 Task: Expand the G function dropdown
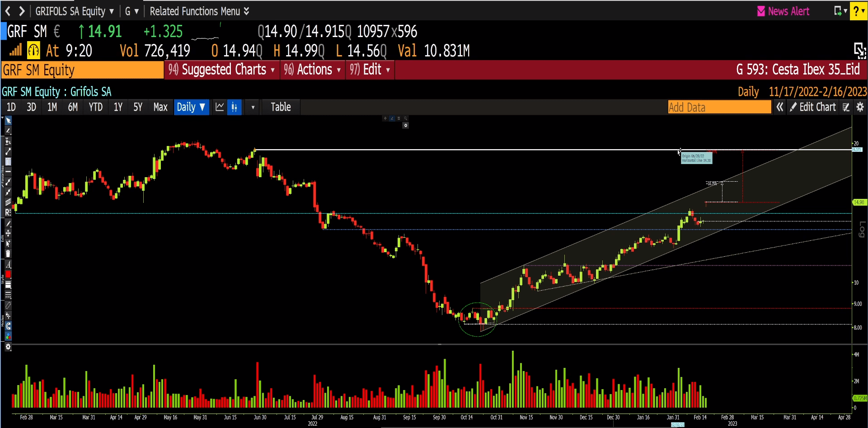(x=131, y=11)
